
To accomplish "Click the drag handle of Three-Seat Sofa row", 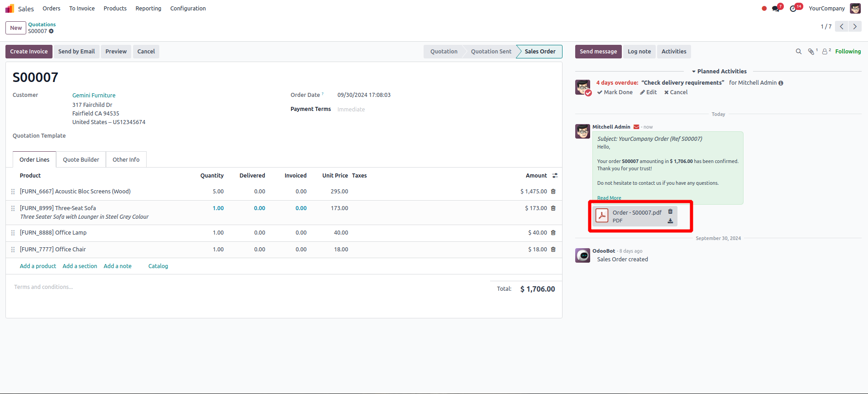I will pyautogui.click(x=13, y=208).
